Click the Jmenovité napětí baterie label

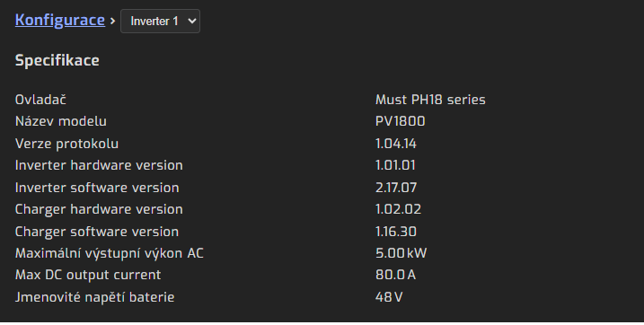click(95, 297)
